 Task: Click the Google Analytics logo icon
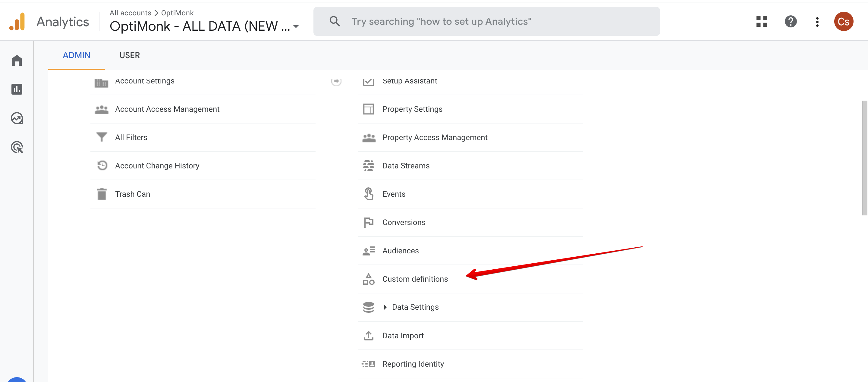[17, 22]
